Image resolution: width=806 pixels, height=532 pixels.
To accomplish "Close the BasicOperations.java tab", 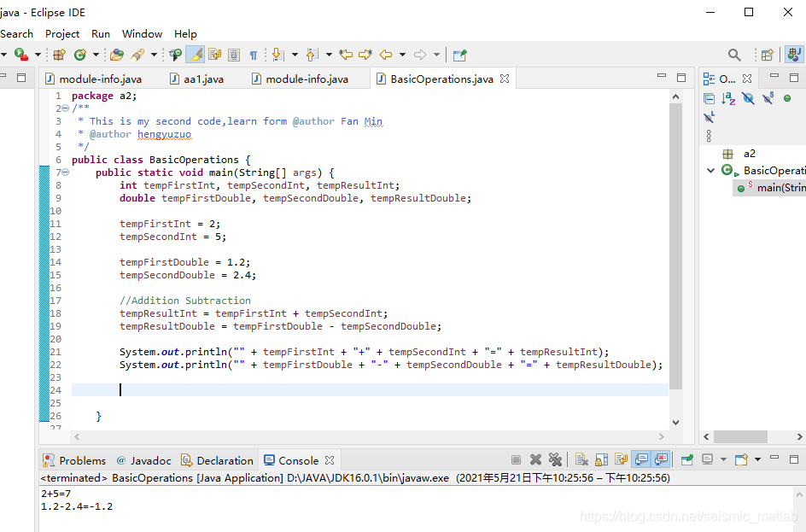I will click(505, 79).
